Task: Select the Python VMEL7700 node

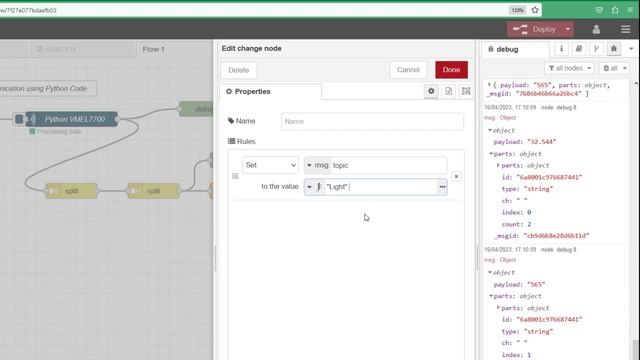Action: (x=72, y=119)
